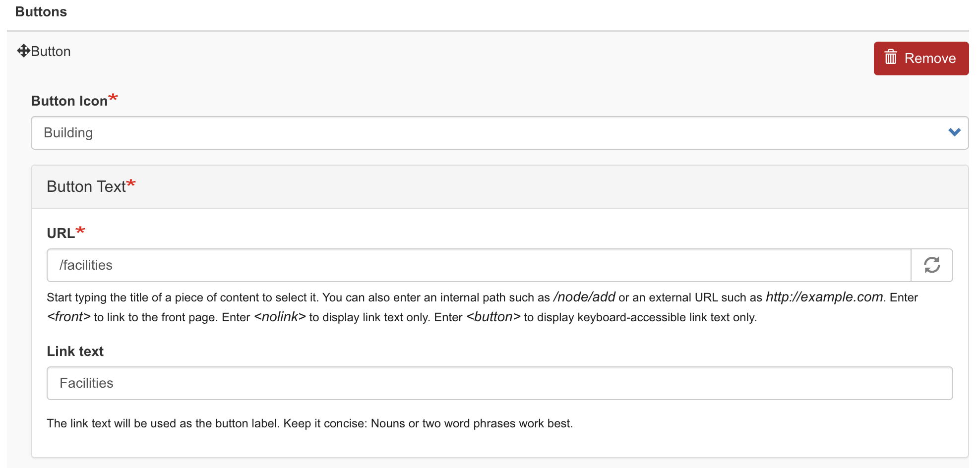980x470 pixels.
Task: Click inside the URL field containing /facilities
Action: click(446, 265)
